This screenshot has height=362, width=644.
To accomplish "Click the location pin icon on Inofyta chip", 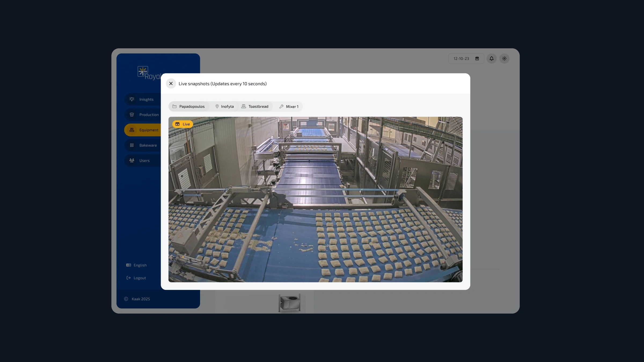I will (217, 106).
